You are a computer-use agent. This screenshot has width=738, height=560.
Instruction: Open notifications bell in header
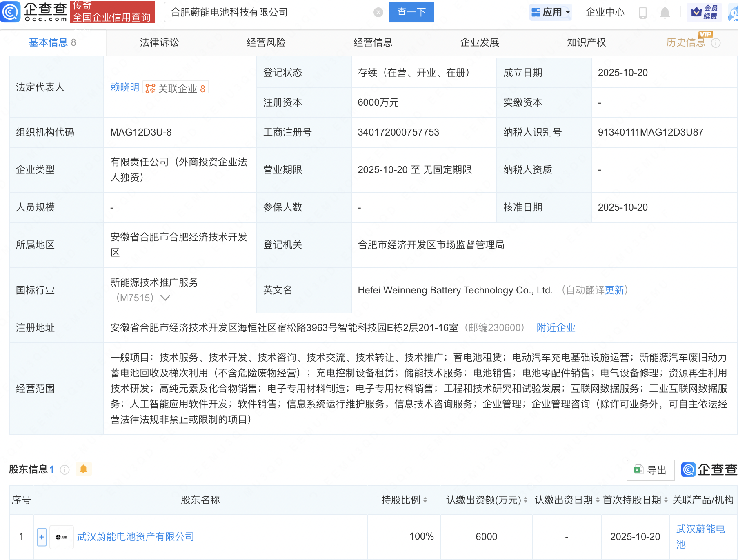click(665, 13)
